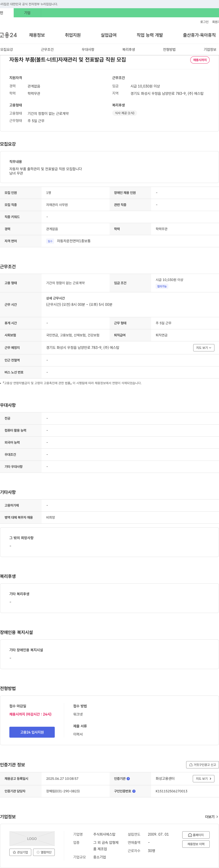219x868 pixels.
Task: Click the 식사 제공 (1식) tag
Action: click(125, 113)
